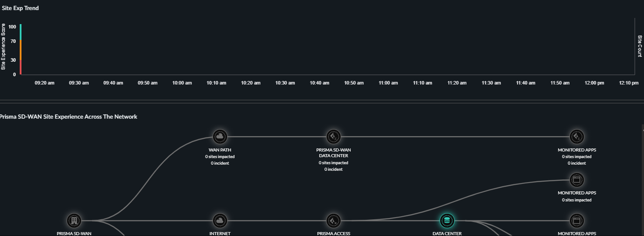Select the Monitored Apps node on the curved branch
Viewport: 644px width, 236px height.
coord(576,180)
